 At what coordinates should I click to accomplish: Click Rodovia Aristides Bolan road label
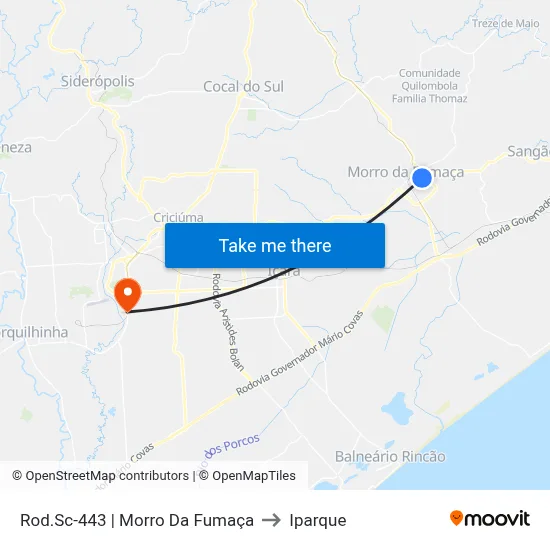click(x=227, y=322)
